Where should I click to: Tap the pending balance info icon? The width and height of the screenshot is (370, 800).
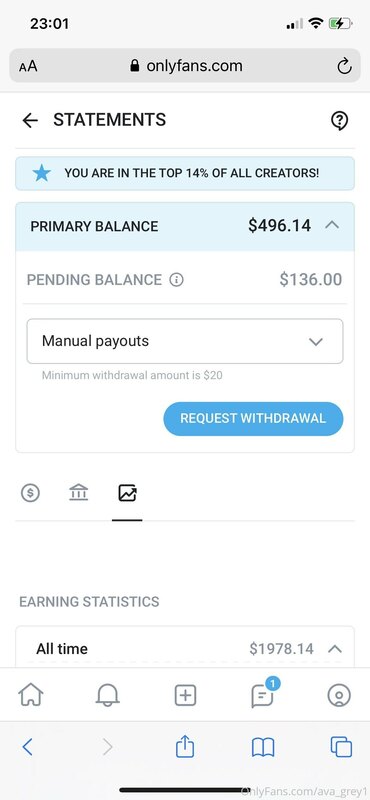click(x=177, y=280)
